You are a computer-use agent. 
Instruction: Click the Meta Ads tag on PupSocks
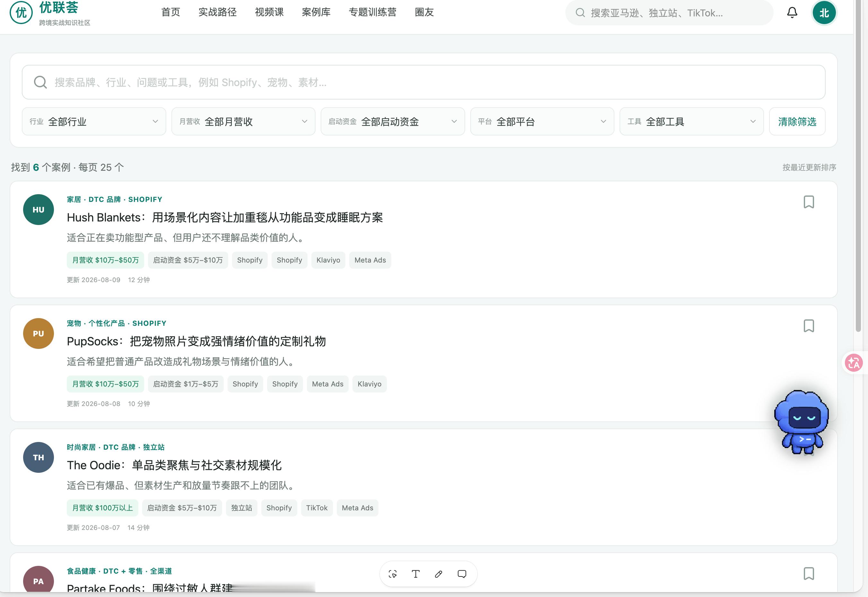click(x=327, y=384)
